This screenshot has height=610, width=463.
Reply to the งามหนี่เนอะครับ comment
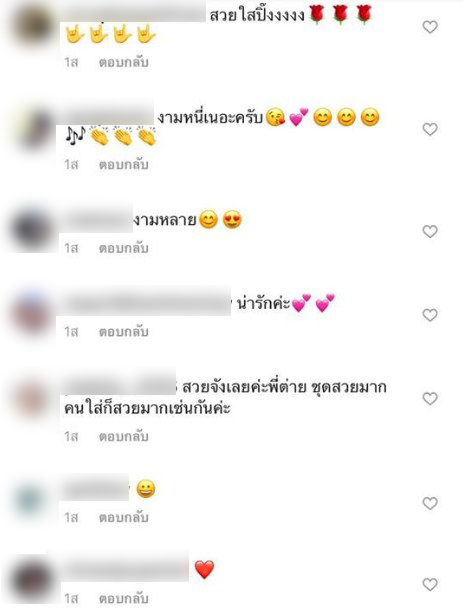pos(123,165)
